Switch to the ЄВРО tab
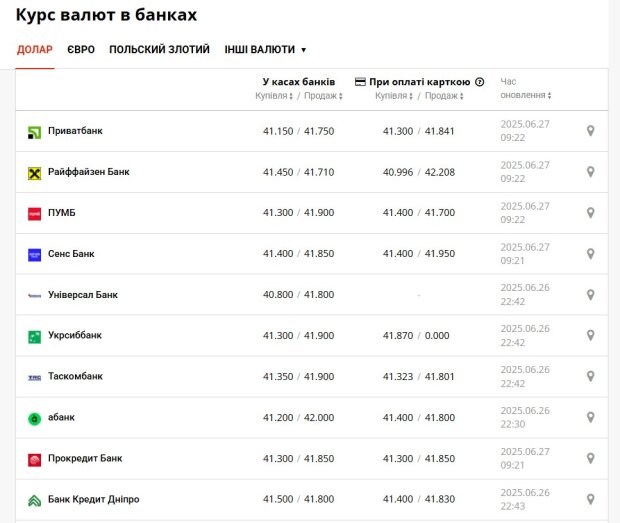Screen dimensions: 620x523 (x=81, y=49)
